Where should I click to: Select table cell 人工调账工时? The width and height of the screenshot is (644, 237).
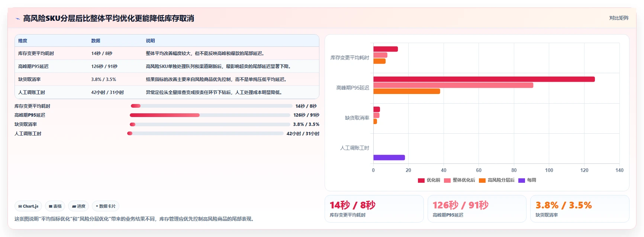pyautogui.click(x=32, y=92)
